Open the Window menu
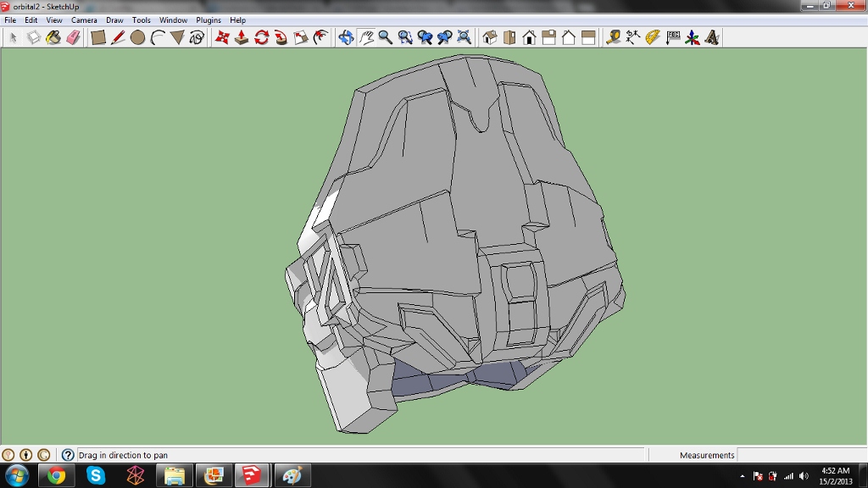 click(173, 20)
